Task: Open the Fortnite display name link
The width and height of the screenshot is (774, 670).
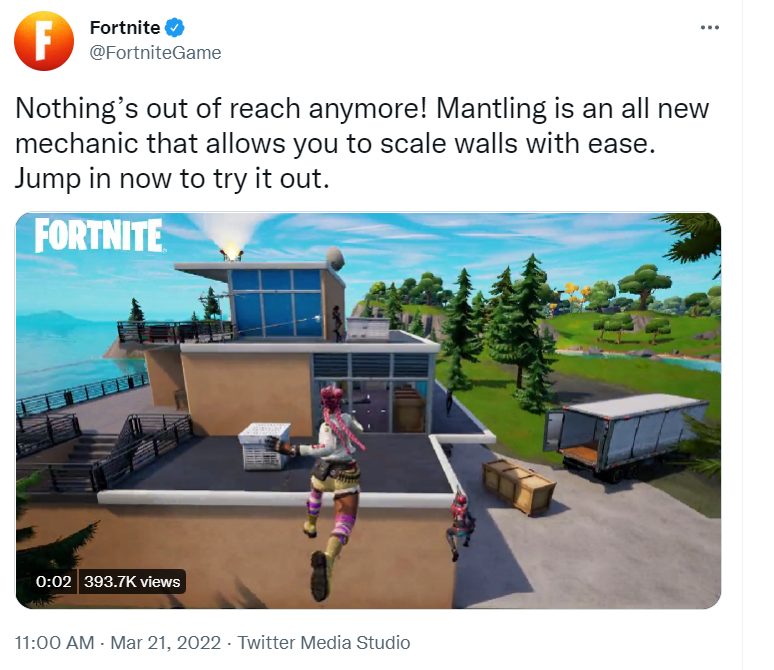Action: point(125,28)
